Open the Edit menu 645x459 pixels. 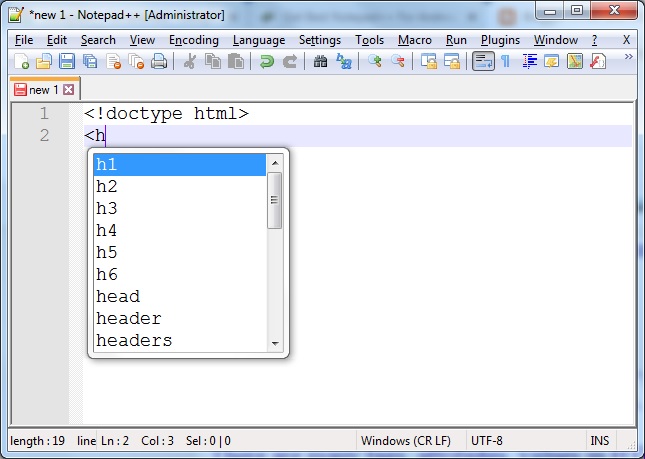tap(57, 40)
